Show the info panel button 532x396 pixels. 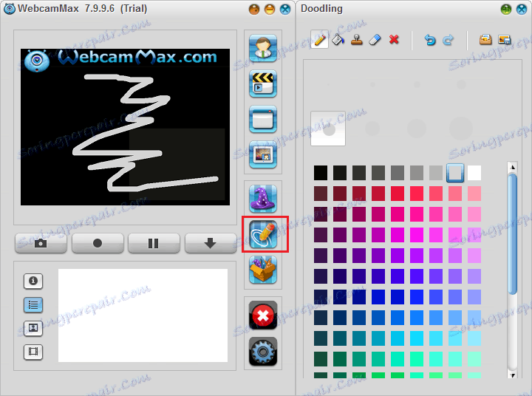[x=33, y=281]
